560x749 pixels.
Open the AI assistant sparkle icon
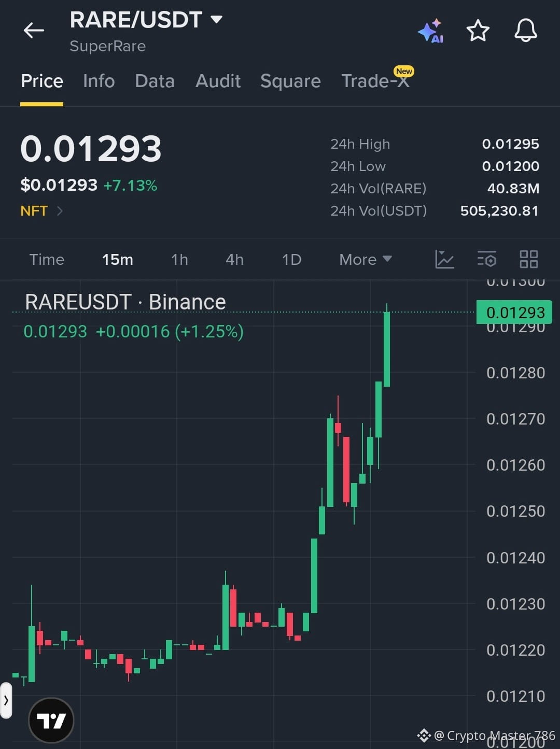click(x=430, y=31)
